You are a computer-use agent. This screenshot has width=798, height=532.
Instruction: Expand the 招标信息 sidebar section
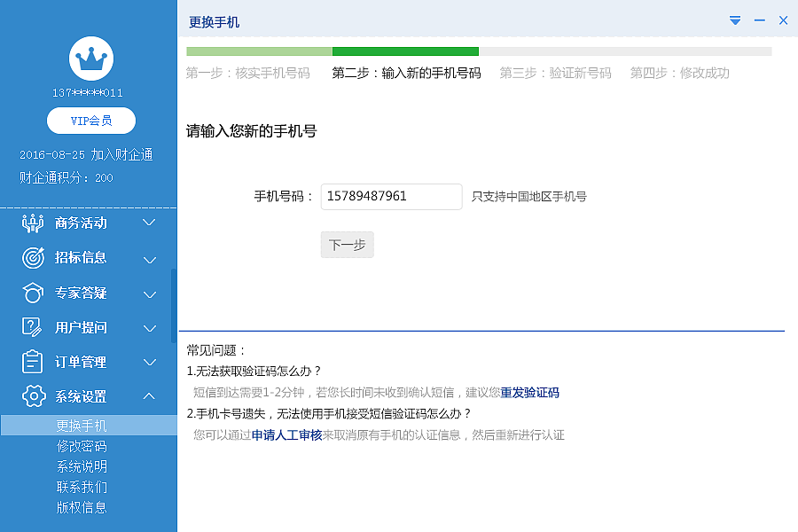pyautogui.click(x=149, y=258)
